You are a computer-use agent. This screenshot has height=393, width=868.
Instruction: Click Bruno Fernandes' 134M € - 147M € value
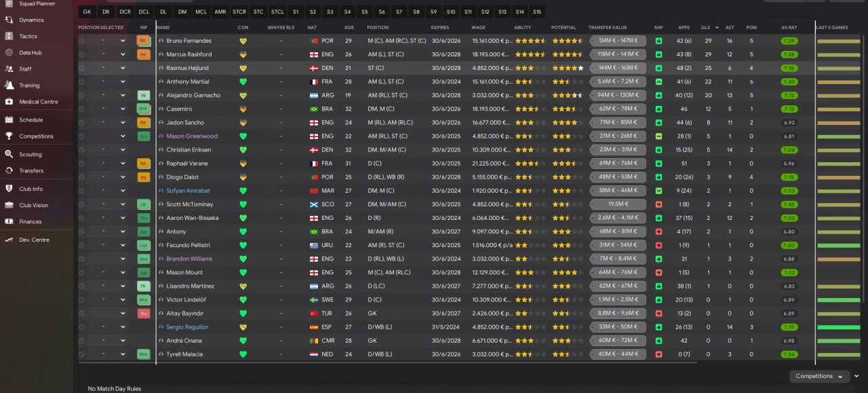click(618, 41)
